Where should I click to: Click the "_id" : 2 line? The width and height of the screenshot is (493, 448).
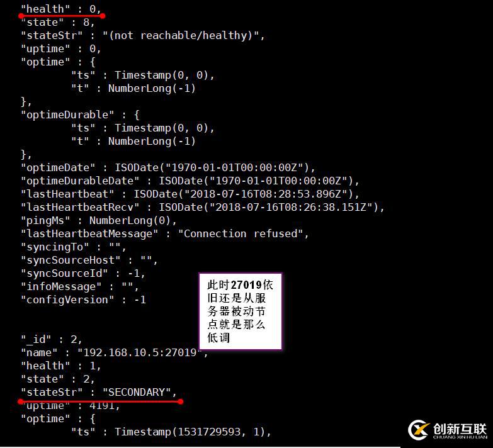pos(52,339)
